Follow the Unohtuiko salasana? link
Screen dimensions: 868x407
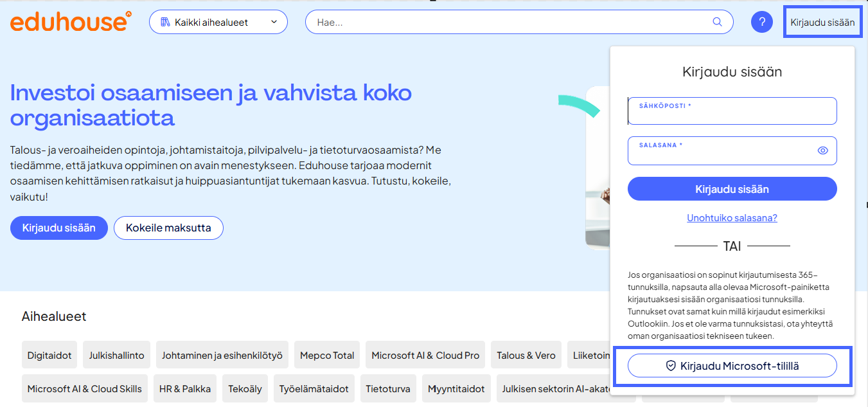point(732,218)
